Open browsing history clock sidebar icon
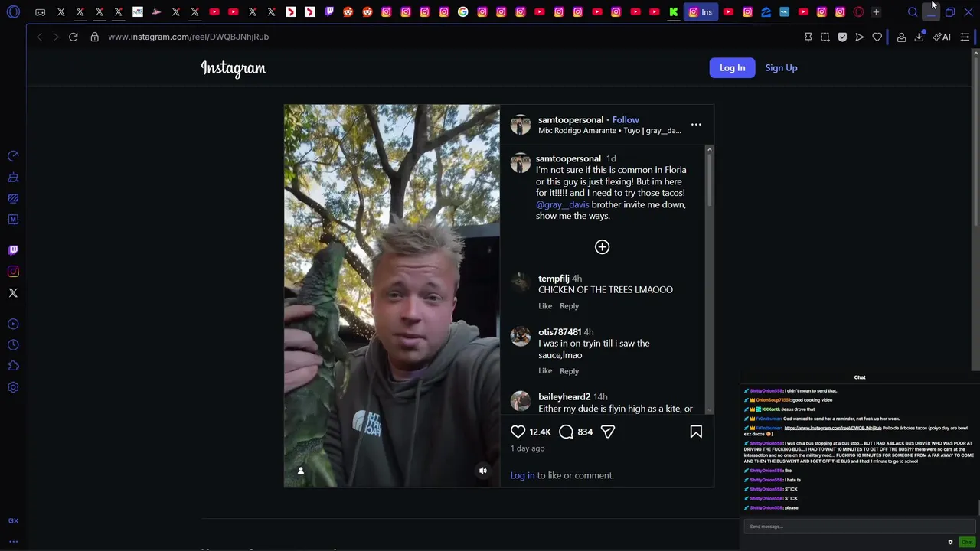Image resolution: width=980 pixels, height=551 pixels. [13, 345]
